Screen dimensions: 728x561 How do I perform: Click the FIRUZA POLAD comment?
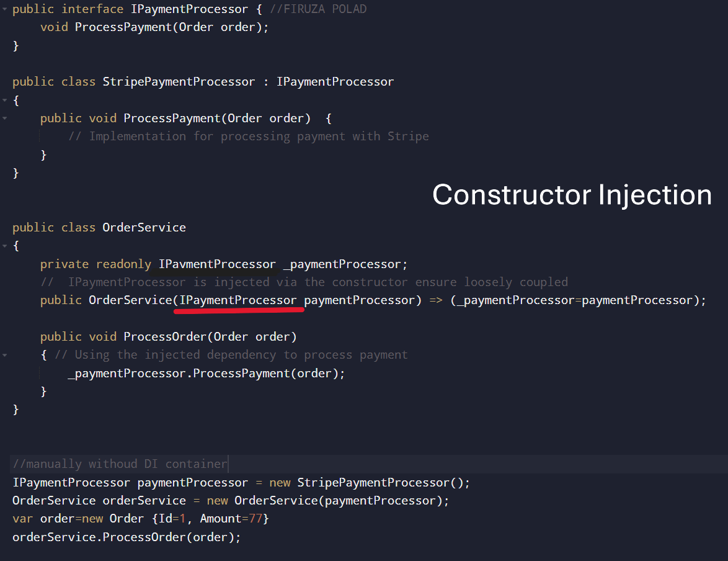318,9
